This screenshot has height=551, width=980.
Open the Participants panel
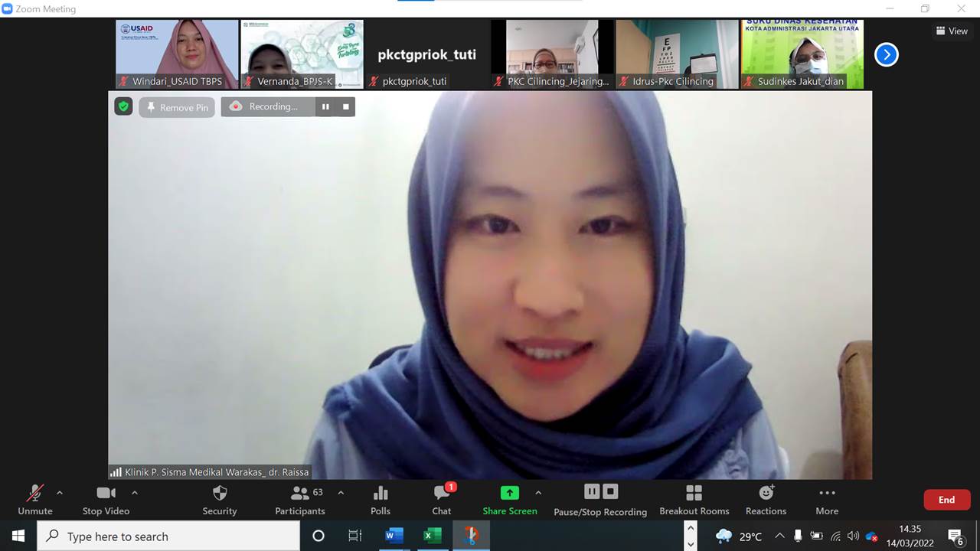click(x=300, y=500)
